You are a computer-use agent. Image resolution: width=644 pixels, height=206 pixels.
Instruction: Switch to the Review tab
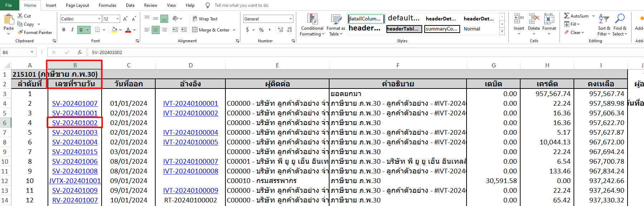pos(151,5)
